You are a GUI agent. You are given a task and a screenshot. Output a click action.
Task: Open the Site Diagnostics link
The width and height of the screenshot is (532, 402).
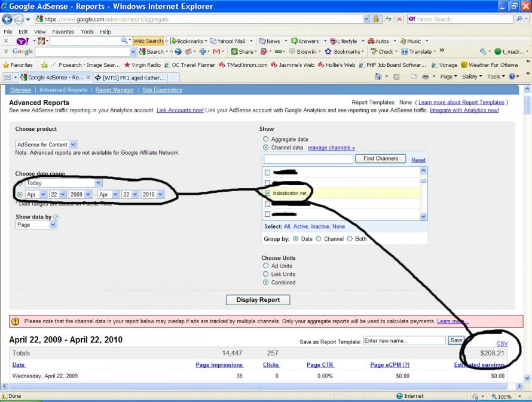(162, 90)
